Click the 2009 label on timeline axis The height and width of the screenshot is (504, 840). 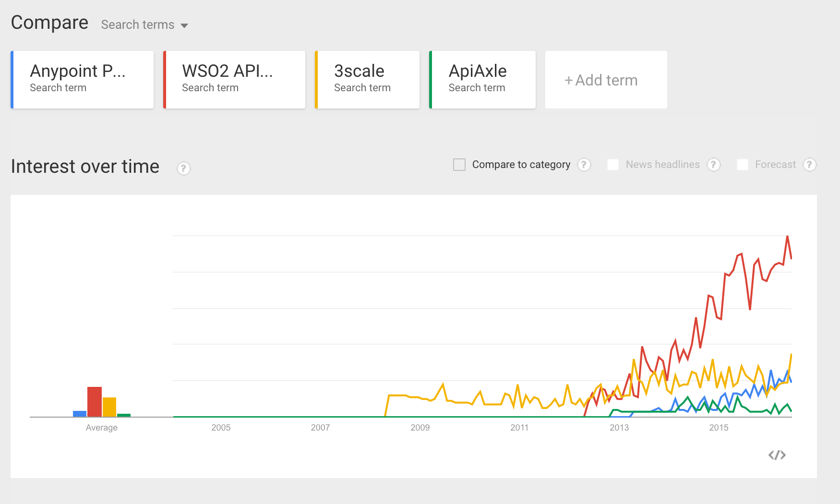420,428
